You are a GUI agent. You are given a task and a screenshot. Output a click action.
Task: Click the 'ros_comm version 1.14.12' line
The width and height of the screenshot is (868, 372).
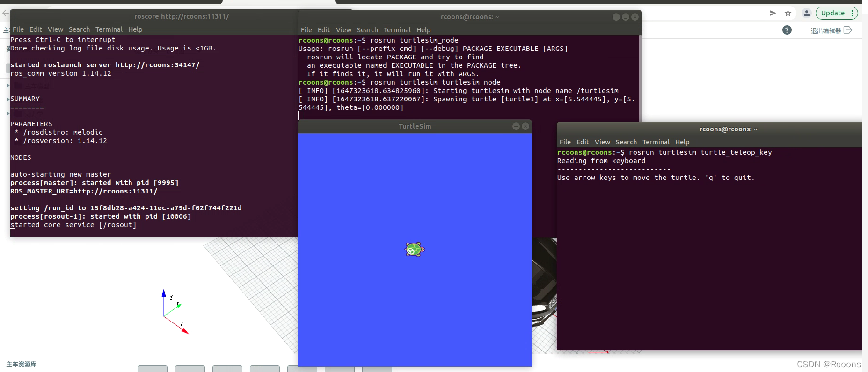(61, 74)
